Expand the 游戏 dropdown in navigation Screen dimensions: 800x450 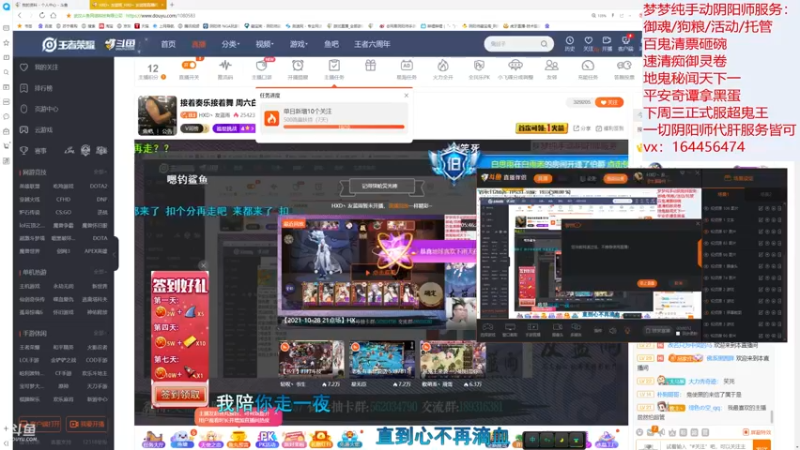click(298, 44)
